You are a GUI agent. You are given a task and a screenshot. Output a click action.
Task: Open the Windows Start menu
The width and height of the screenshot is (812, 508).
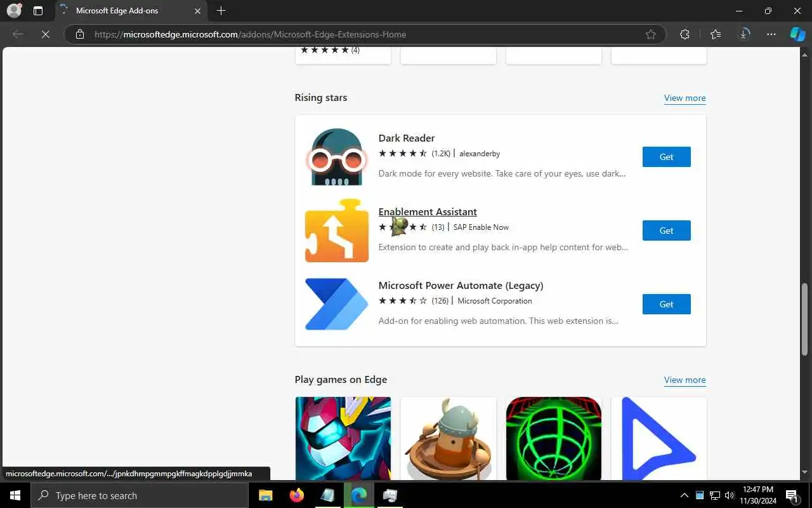[15, 495]
